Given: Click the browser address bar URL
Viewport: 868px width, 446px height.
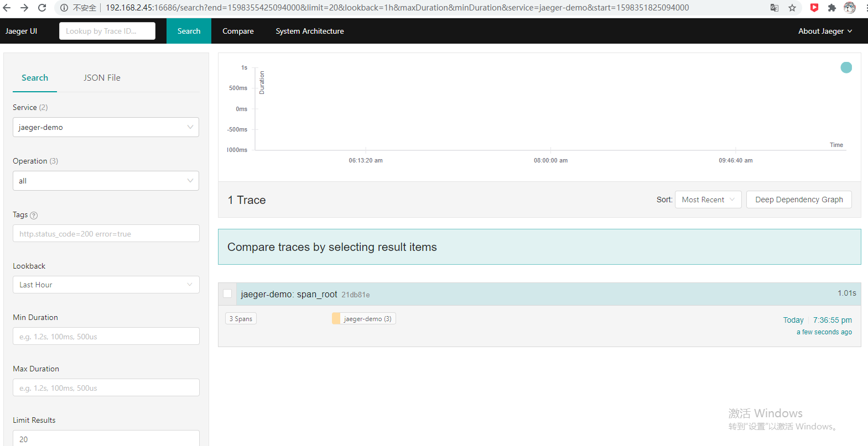Looking at the screenshot, I should point(397,8).
